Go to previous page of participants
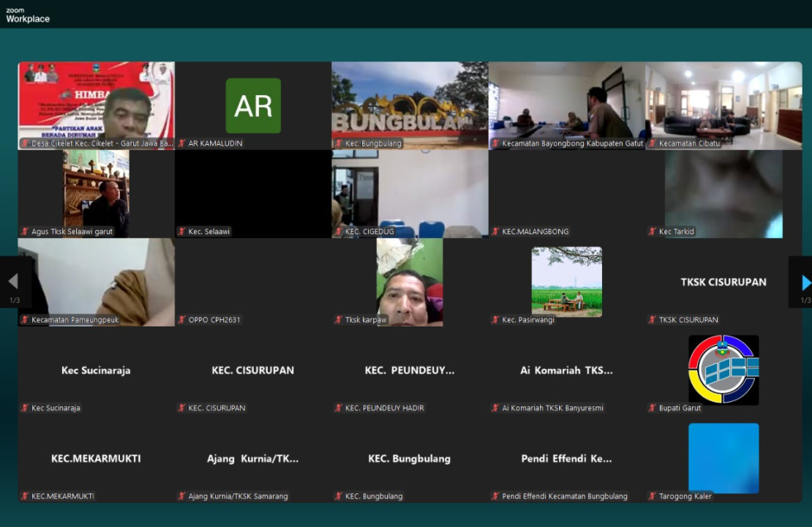 coord(12,283)
